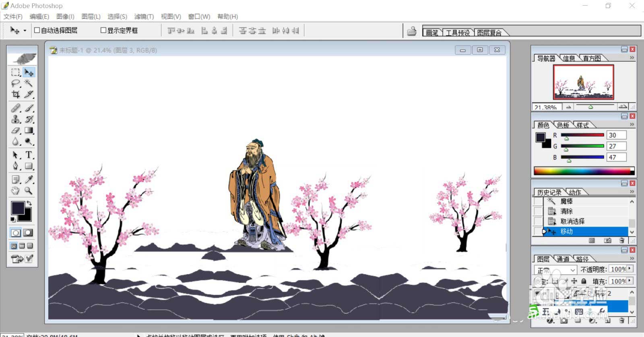Image resolution: width=644 pixels, height=337 pixels.
Task: Select the Pen tool
Action: tap(16, 166)
